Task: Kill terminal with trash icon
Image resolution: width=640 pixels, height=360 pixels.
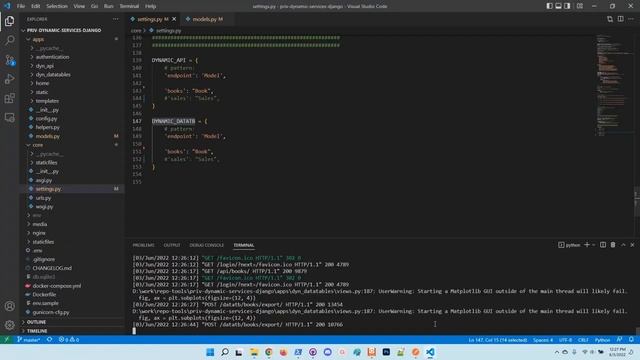Action: (613, 245)
